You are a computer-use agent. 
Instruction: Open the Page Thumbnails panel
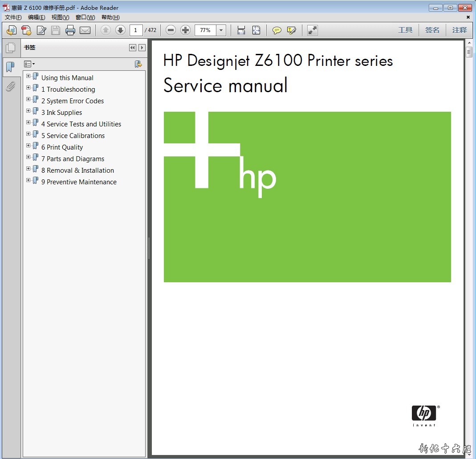pyautogui.click(x=10, y=48)
